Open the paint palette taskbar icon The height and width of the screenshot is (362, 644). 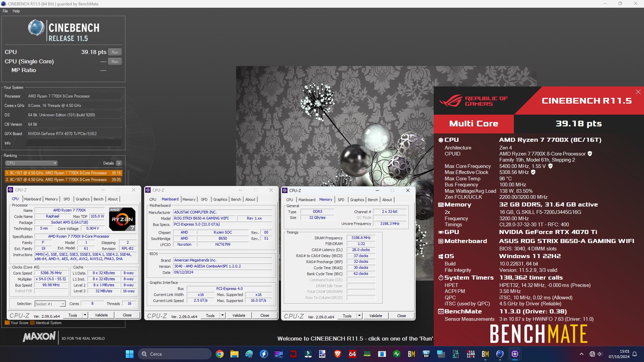(x=249, y=354)
